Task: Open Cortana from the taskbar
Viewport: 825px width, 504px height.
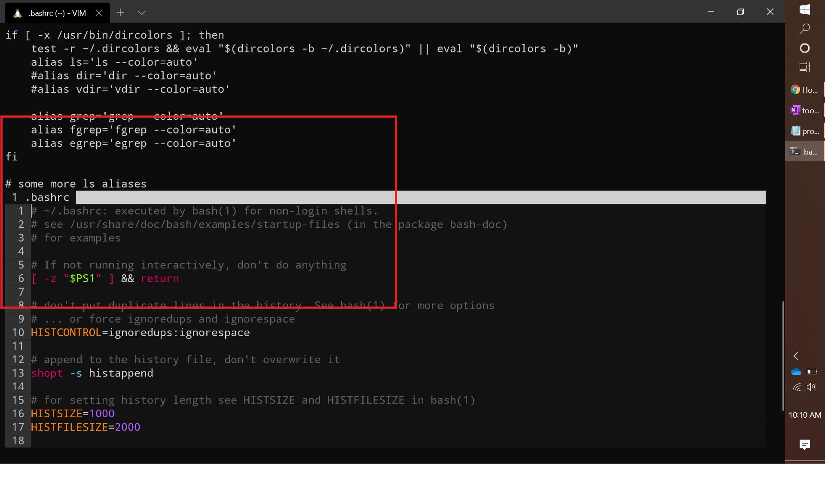Action: (x=805, y=48)
